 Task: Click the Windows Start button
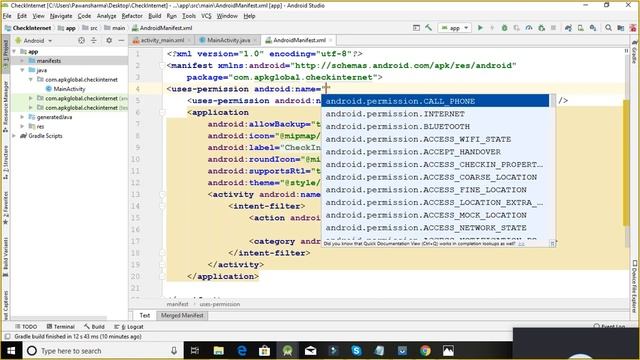pos(11,351)
